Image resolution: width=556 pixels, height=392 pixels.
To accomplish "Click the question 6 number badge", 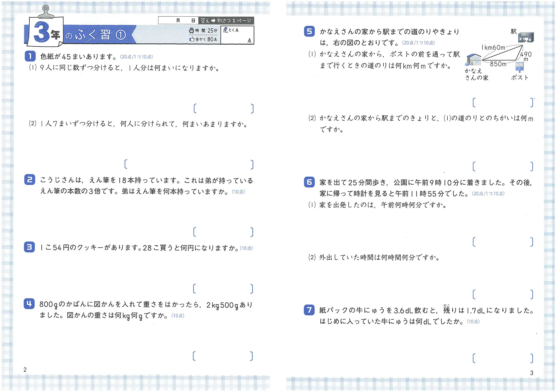I will (309, 182).
